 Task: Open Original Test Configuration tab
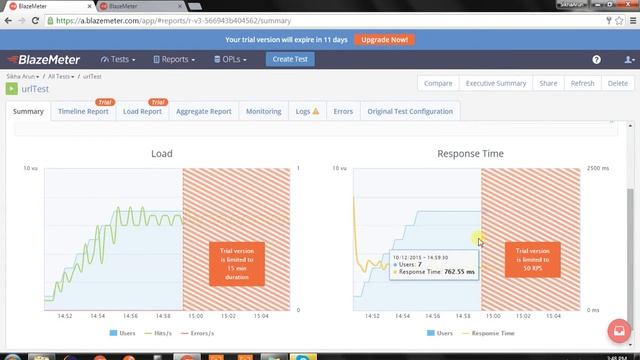click(x=410, y=111)
